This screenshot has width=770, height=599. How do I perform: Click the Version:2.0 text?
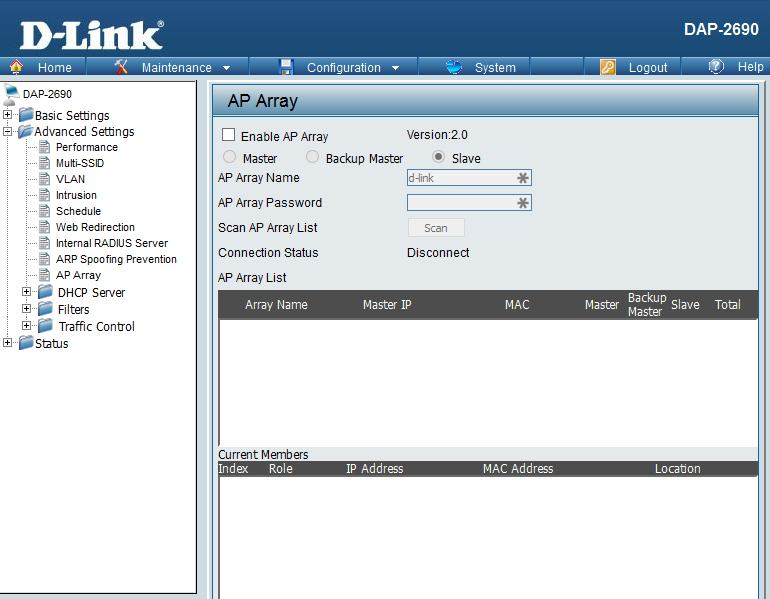pos(437,135)
